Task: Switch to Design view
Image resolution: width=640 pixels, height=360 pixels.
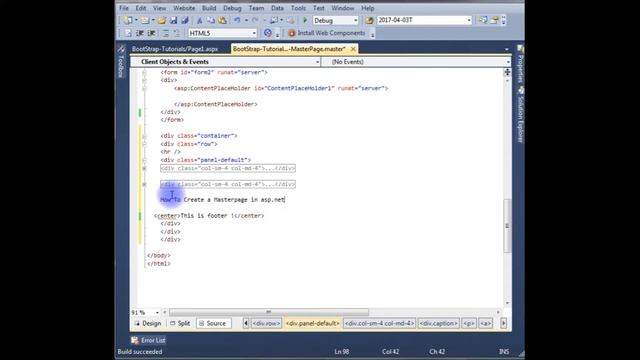Action: pos(148,323)
